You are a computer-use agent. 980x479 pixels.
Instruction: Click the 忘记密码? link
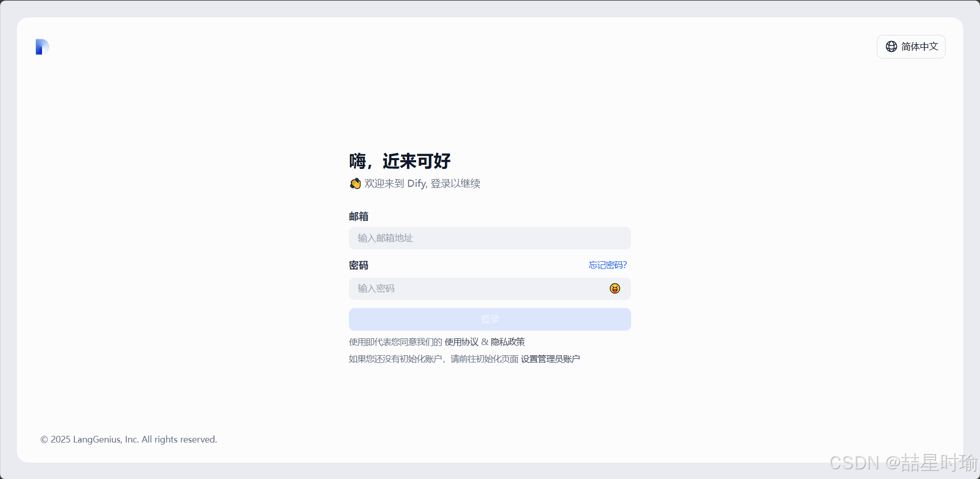(607, 265)
